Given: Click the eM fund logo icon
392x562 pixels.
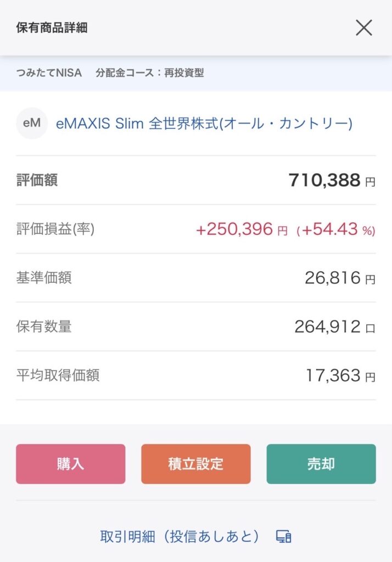Looking at the screenshot, I should pos(32,123).
